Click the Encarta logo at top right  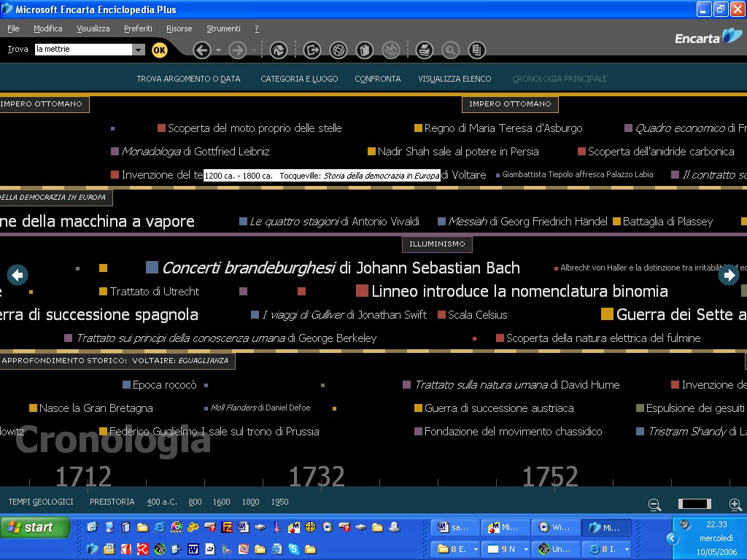pos(708,37)
